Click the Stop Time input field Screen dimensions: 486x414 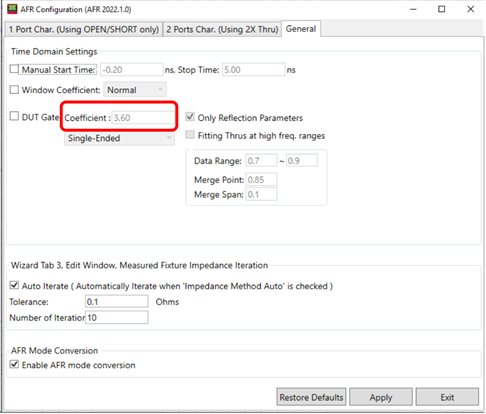point(254,70)
